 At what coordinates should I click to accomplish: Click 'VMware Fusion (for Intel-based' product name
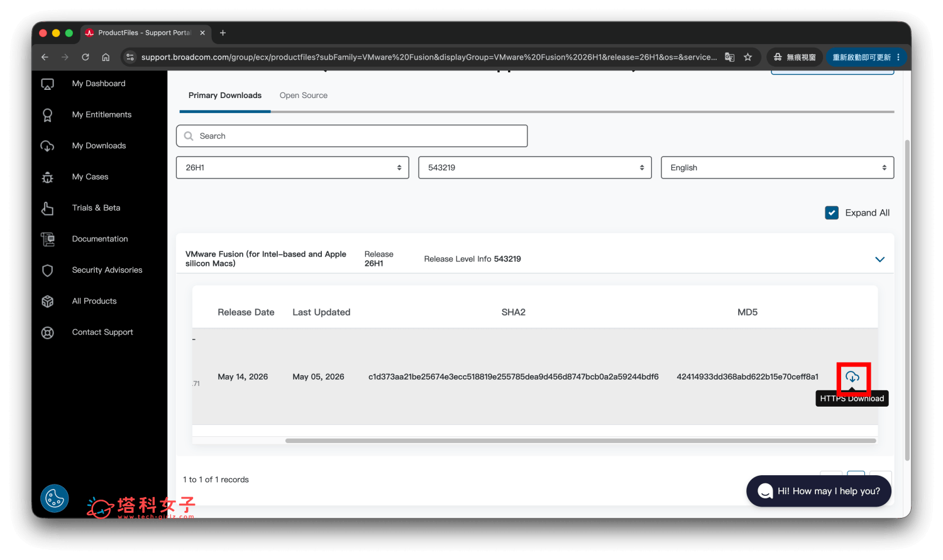click(266, 259)
